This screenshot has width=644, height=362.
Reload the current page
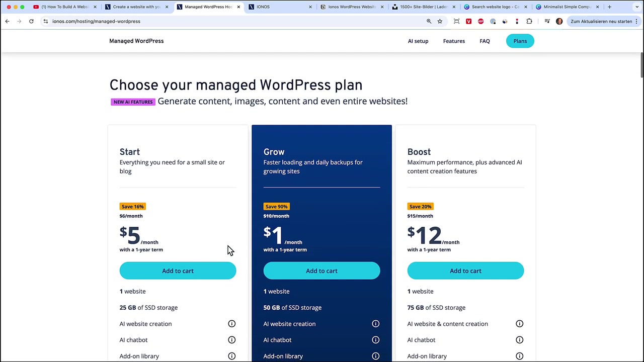[31, 21]
